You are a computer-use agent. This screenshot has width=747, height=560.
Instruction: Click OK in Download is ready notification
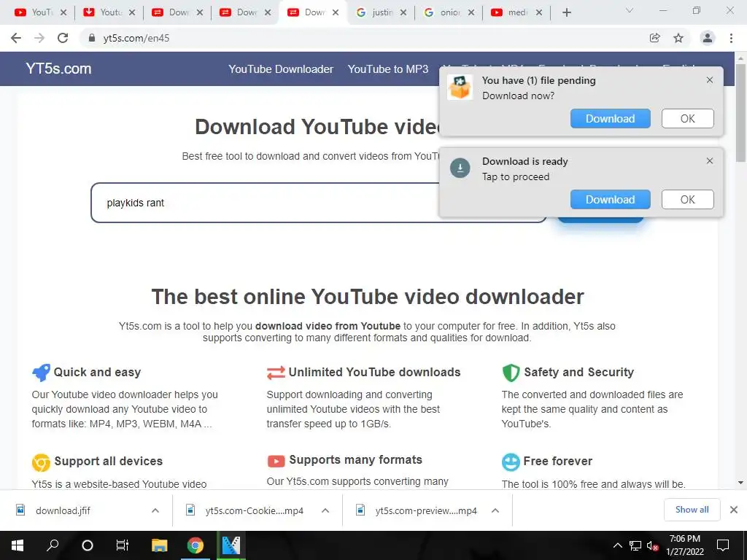click(x=687, y=200)
